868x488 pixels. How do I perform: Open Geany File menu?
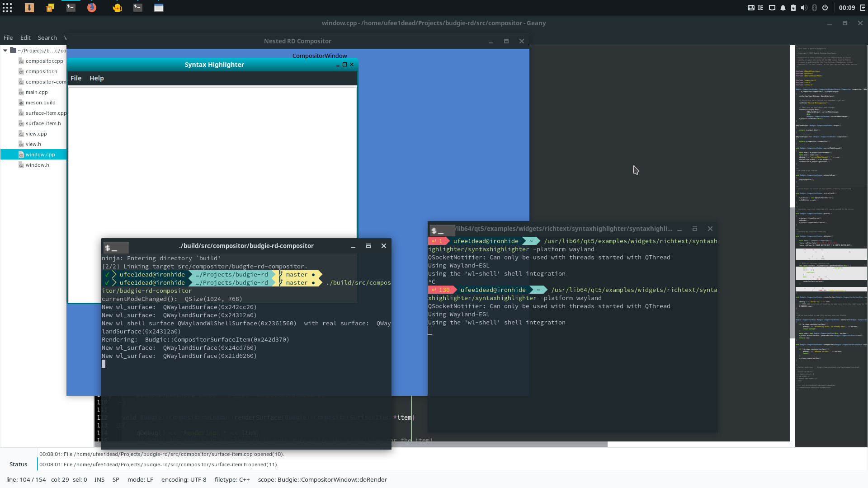point(8,38)
